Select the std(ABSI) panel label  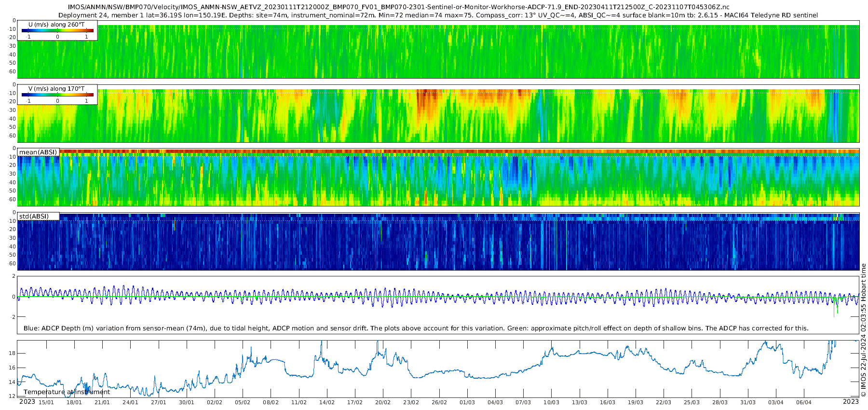point(38,216)
